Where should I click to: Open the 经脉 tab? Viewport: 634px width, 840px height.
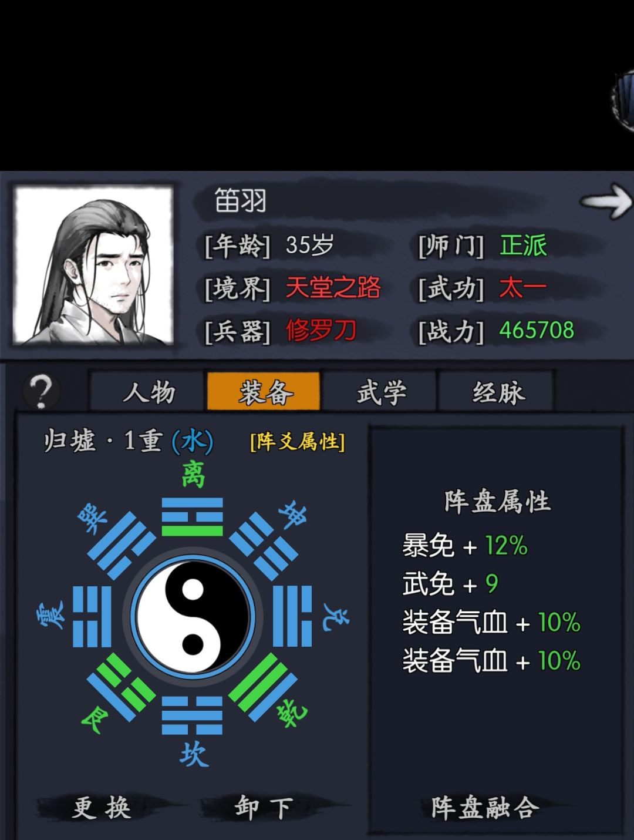[497, 391]
